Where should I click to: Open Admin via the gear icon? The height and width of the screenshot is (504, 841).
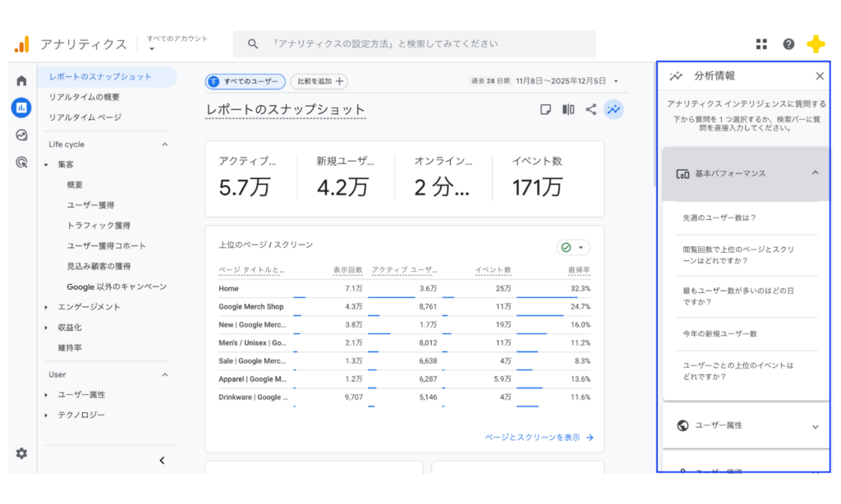(x=22, y=452)
